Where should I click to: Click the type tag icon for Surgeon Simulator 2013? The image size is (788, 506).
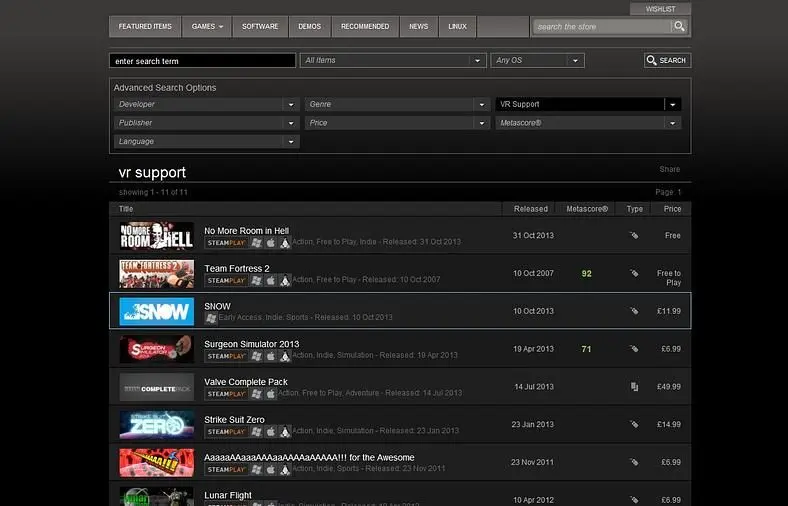[x=634, y=348]
